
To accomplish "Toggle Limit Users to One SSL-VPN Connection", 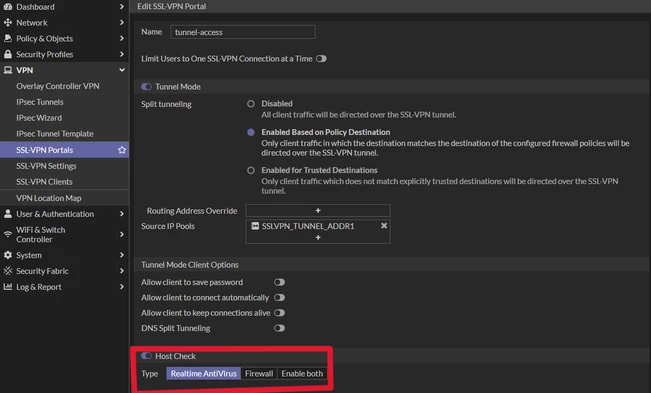I will tap(321, 59).
